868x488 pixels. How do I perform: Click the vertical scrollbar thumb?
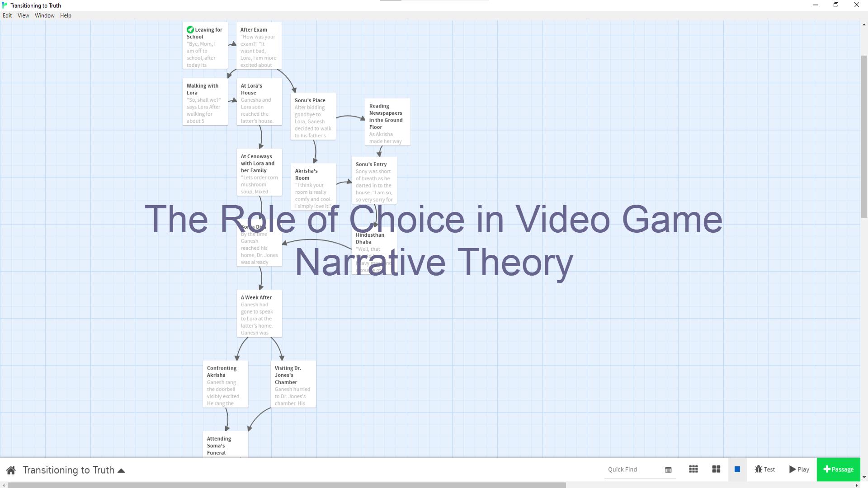coord(864,136)
